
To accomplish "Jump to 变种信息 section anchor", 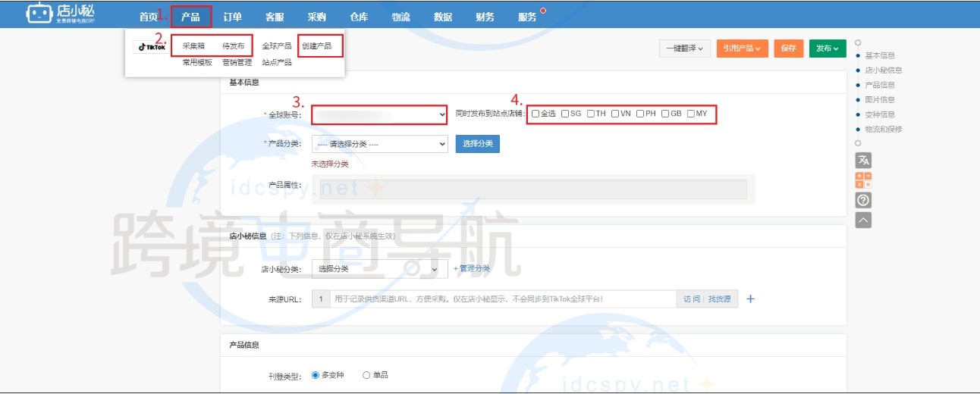I will pos(880,114).
